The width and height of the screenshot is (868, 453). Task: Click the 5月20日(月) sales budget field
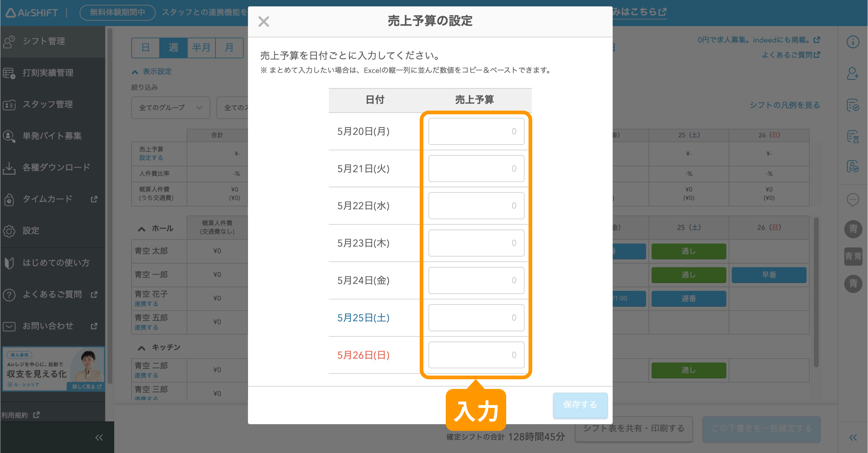coord(476,131)
